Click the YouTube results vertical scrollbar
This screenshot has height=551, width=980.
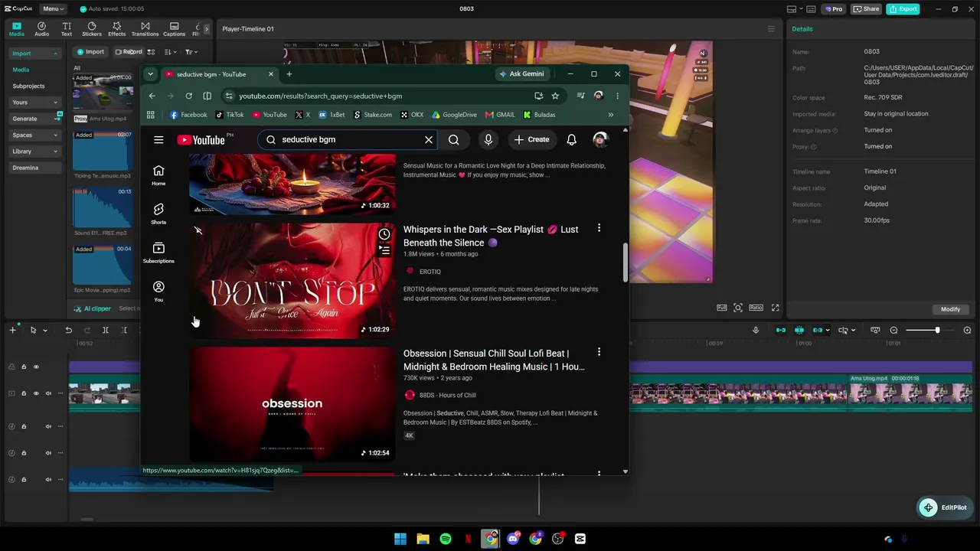pos(625,262)
